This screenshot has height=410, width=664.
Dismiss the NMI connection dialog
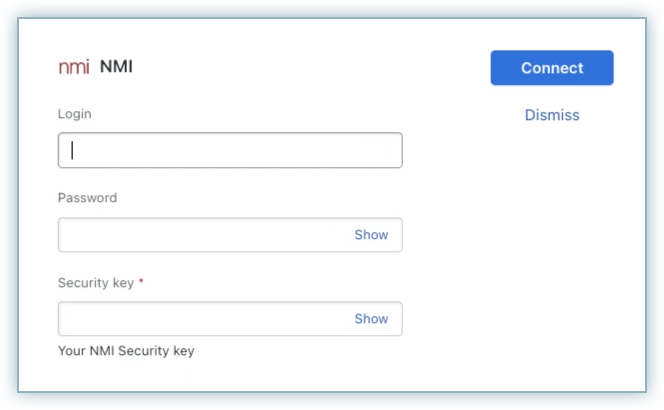tap(552, 115)
